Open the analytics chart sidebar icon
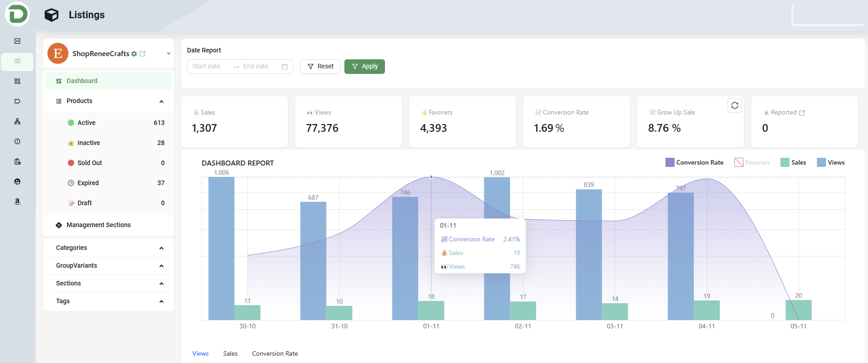This screenshot has height=363, width=868. pos(17,41)
